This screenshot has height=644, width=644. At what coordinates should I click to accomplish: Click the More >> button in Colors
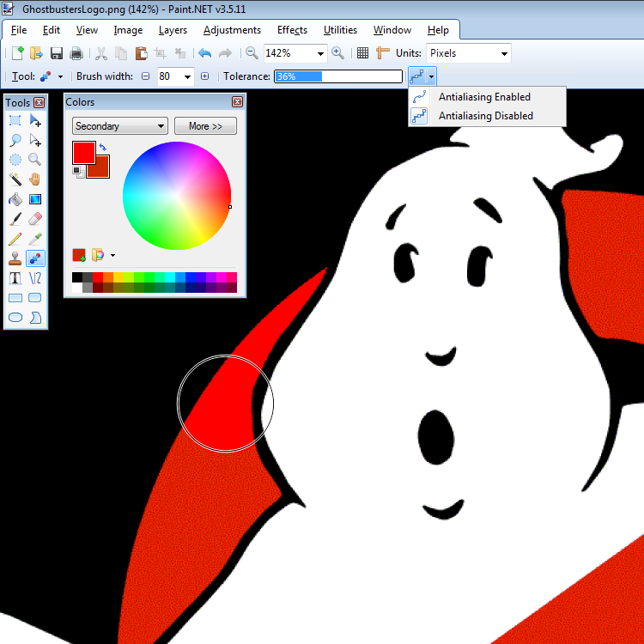(x=205, y=126)
